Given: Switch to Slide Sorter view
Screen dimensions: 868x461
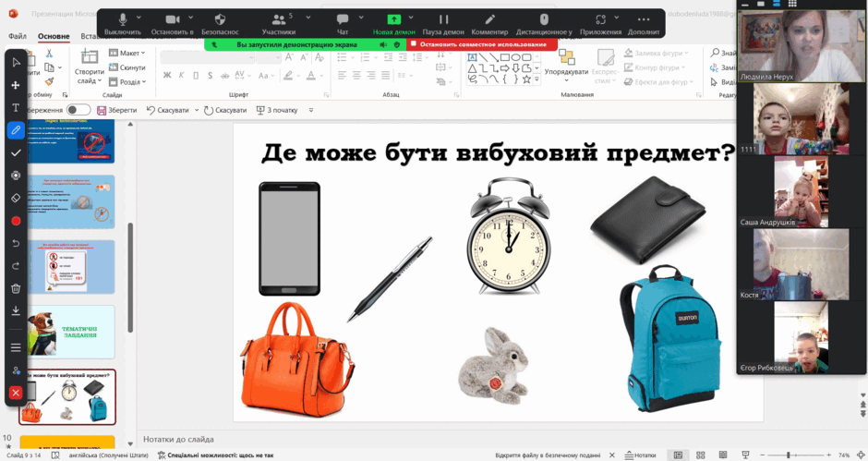Looking at the screenshot, I should coord(700,455).
